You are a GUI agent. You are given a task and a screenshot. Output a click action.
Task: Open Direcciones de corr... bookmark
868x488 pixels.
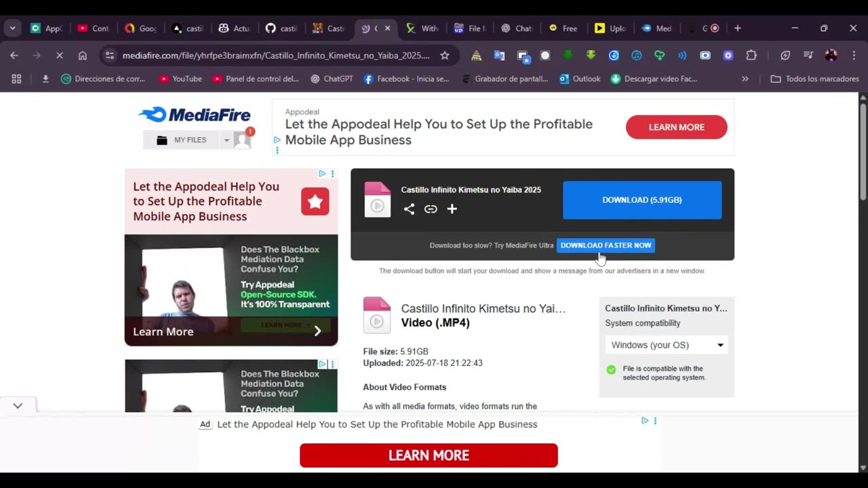coord(103,79)
